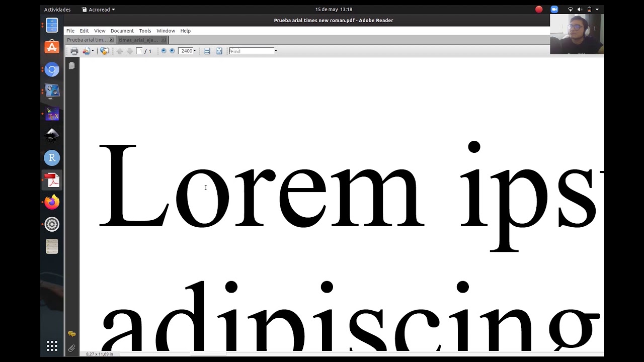
Task: Close the Prueba arial tim... tab
Action: coord(111,40)
